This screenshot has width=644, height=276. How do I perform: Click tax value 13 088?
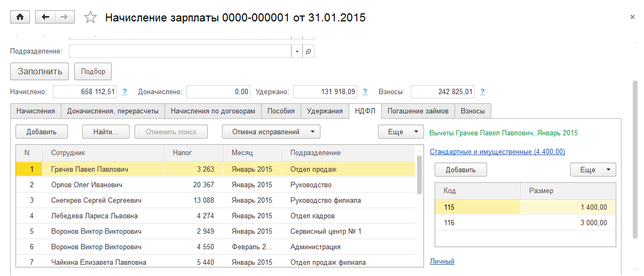(x=205, y=200)
